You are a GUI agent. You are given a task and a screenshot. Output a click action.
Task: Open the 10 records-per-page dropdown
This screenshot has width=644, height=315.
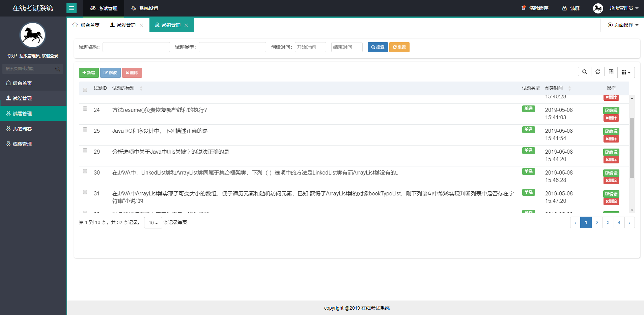[x=153, y=223]
